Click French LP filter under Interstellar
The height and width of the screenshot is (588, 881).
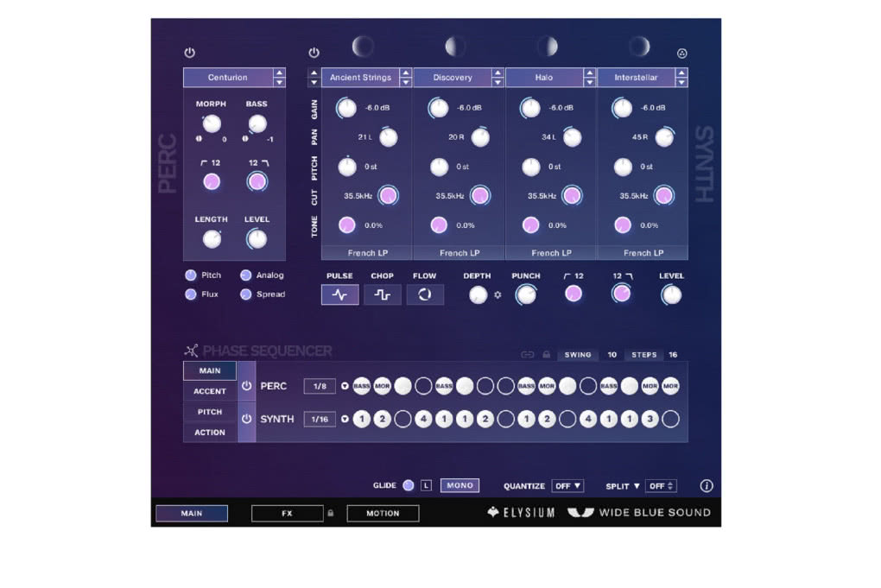(x=643, y=253)
